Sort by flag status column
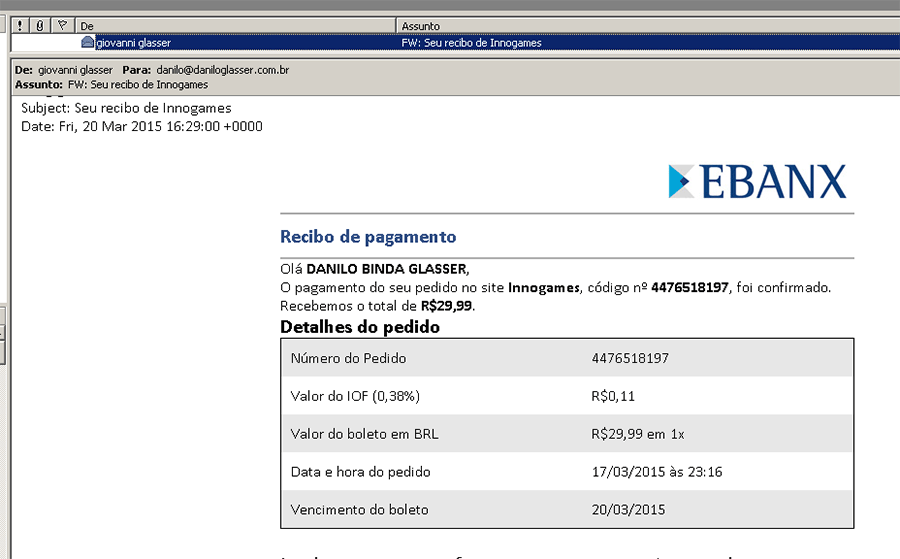Viewport: 900px width, 559px height. tap(62, 25)
